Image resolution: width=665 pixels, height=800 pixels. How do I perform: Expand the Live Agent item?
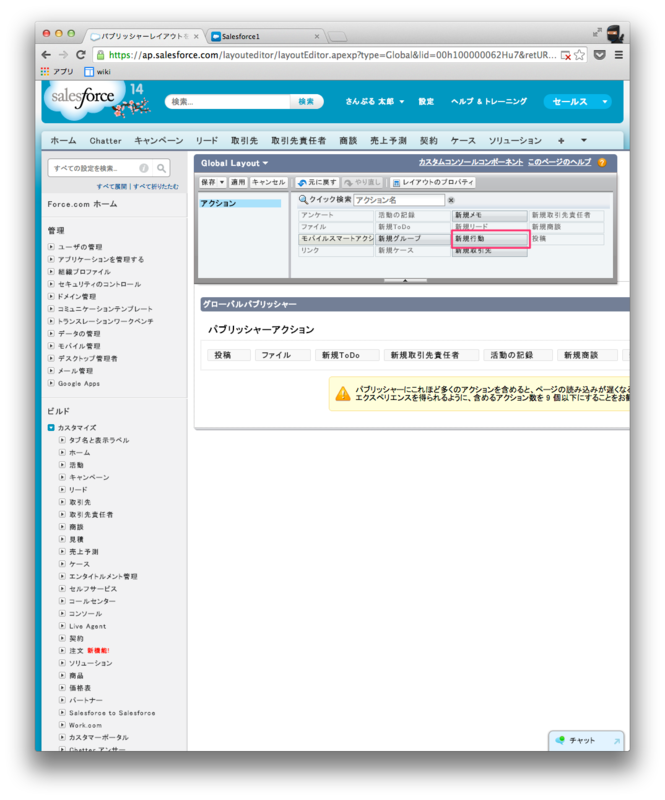point(62,626)
